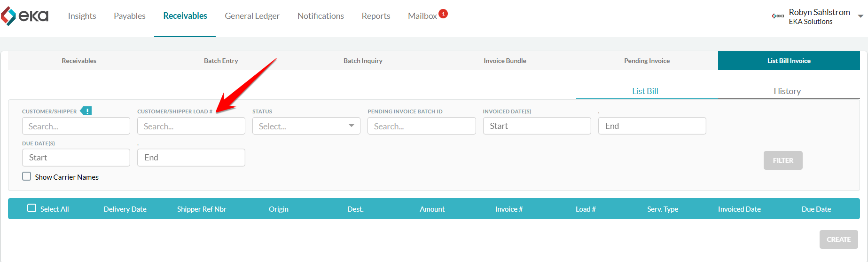
Task: Select the List Bill Invoice tab
Action: pyautogui.click(x=789, y=61)
